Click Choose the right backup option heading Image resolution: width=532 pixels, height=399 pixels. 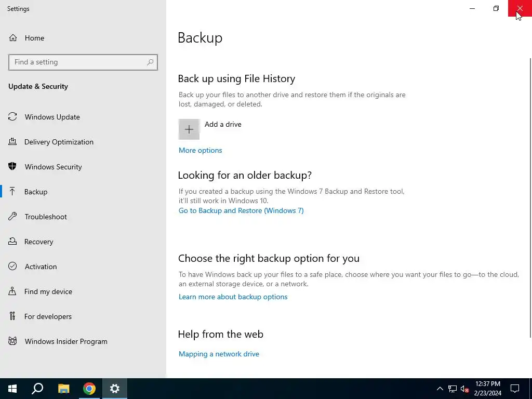point(269,258)
